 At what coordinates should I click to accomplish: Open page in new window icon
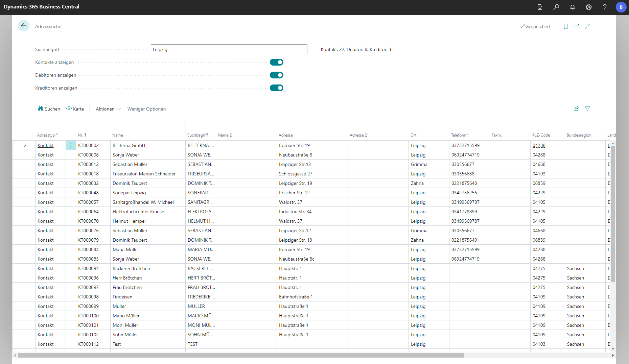(x=577, y=26)
